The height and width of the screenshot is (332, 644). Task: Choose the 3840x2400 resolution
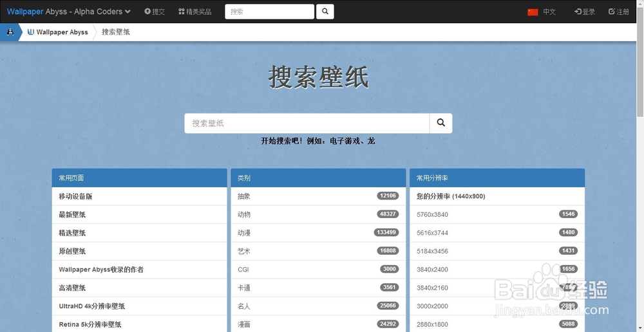497,269
